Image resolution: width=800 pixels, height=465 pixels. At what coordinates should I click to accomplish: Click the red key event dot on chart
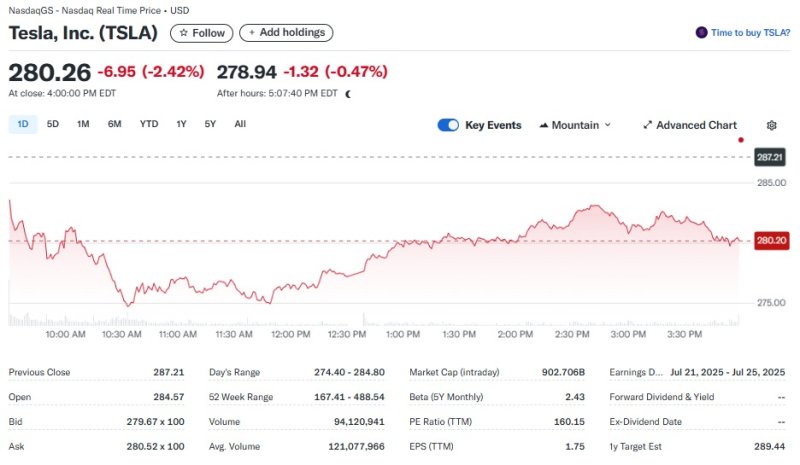click(740, 140)
